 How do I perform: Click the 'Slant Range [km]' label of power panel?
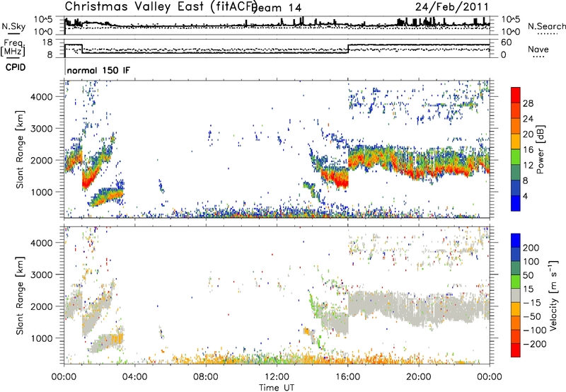20,149
